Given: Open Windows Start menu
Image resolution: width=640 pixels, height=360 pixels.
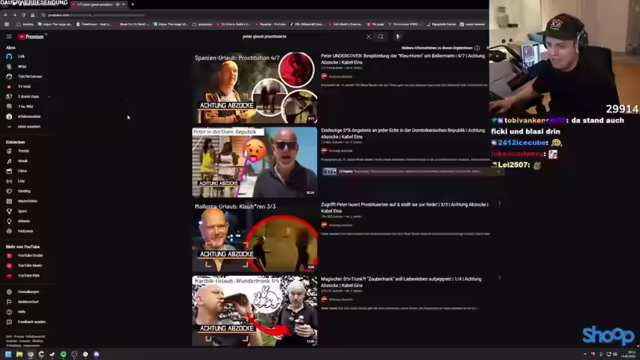Looking at the screenshot, I should (x=8, y=354).
